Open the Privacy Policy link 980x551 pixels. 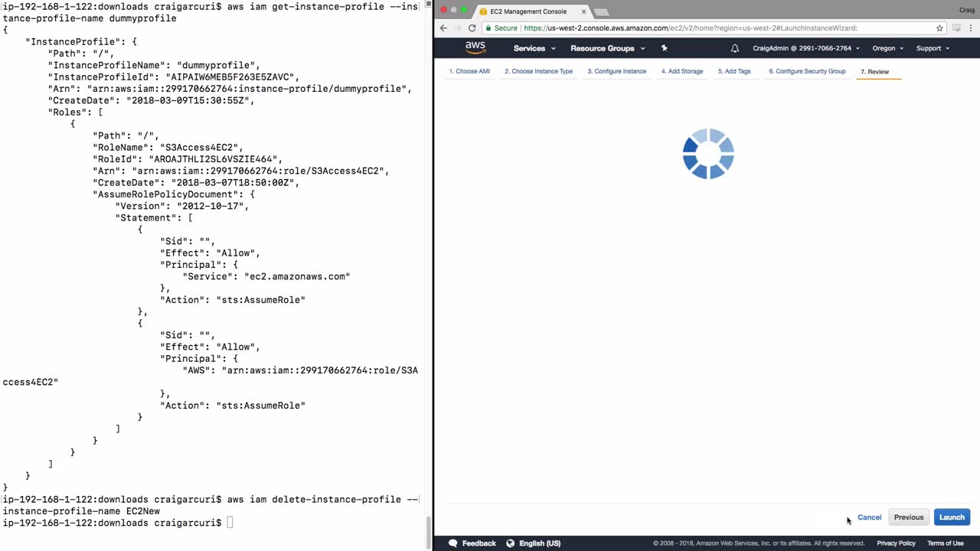896,543
